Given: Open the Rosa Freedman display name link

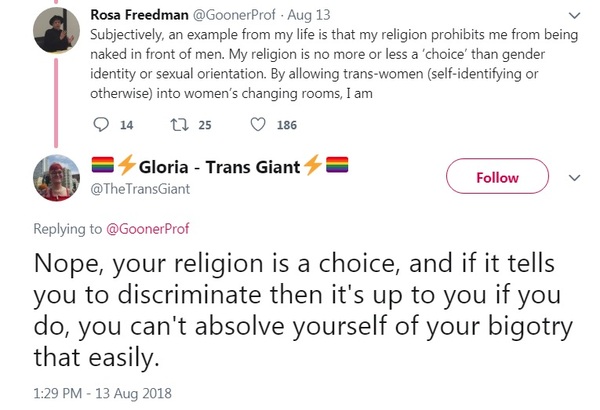Looking at the screenshot, I should pos(143,16).
